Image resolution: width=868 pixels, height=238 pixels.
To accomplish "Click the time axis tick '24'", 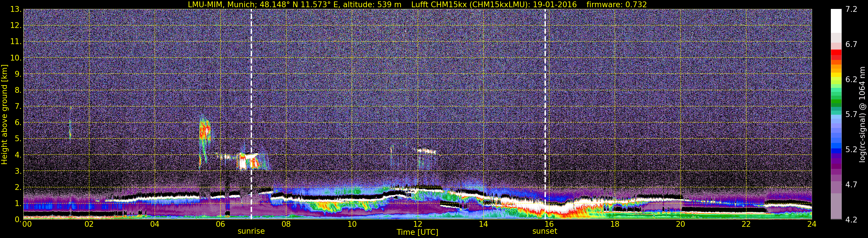I will click(x=812, y=224).
